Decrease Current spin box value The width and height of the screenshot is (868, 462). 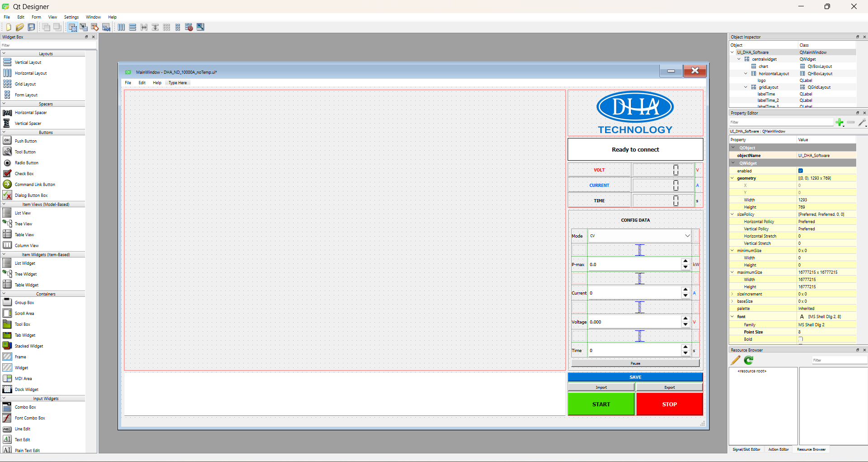[x=686, y=296]
